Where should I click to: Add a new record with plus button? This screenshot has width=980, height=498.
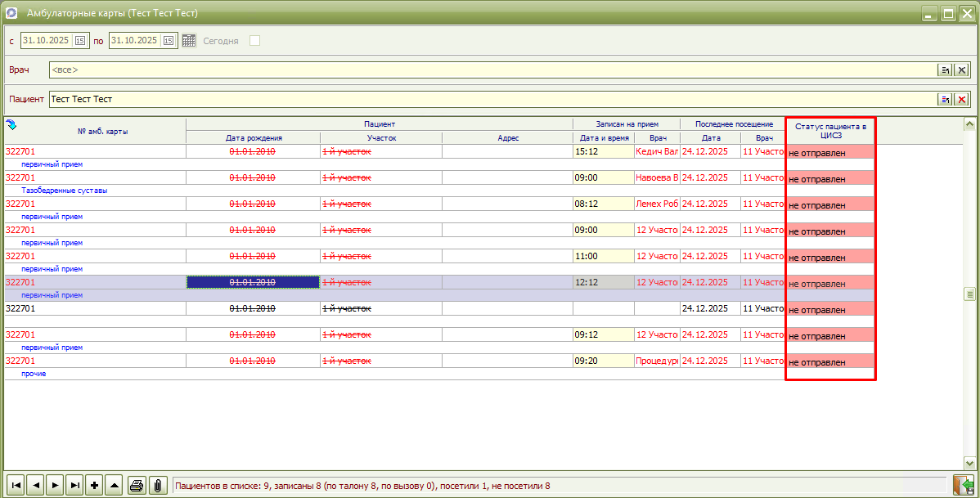pyautogui.click(x=95, y=486)
